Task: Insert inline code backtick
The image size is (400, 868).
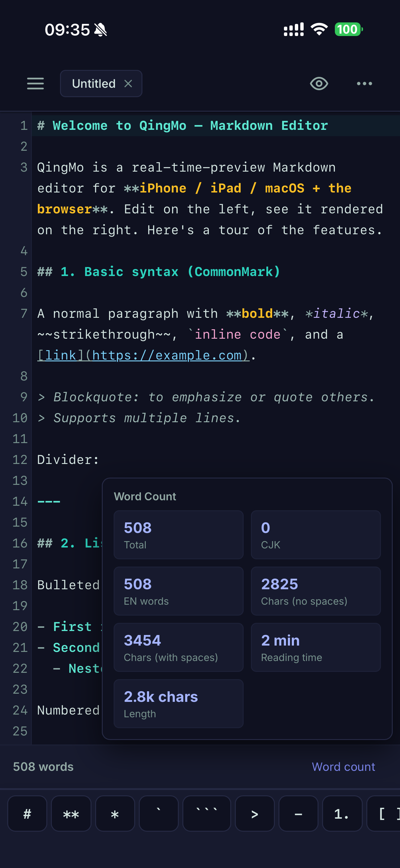Action: [x=158, y=814]
